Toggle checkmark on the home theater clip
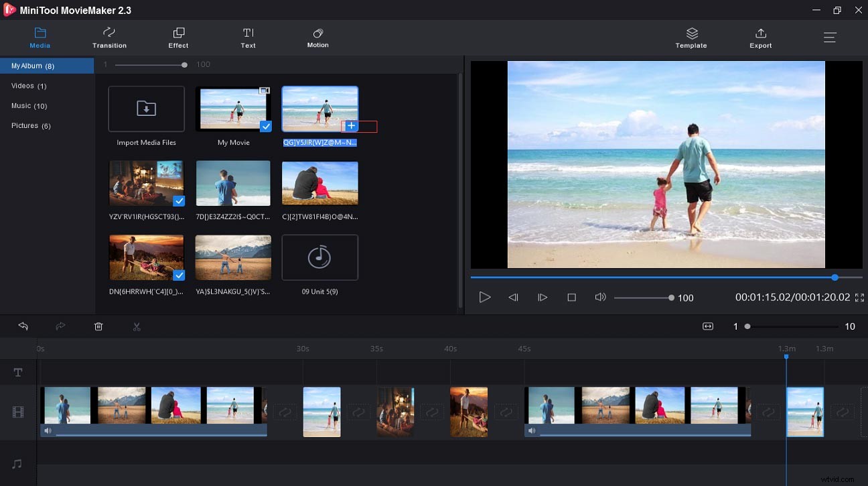Image resolution: width=868 pixels, height=486 pixels. point(179,201)
